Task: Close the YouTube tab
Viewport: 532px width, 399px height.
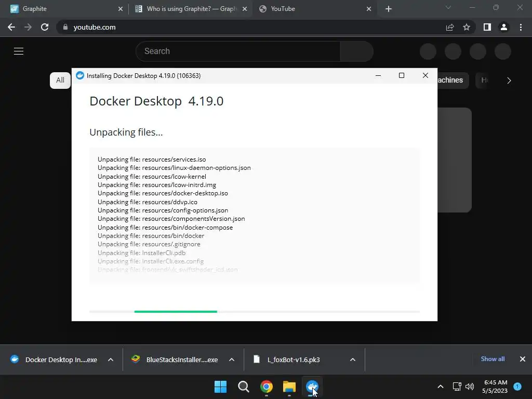Action: pos(369,9)
